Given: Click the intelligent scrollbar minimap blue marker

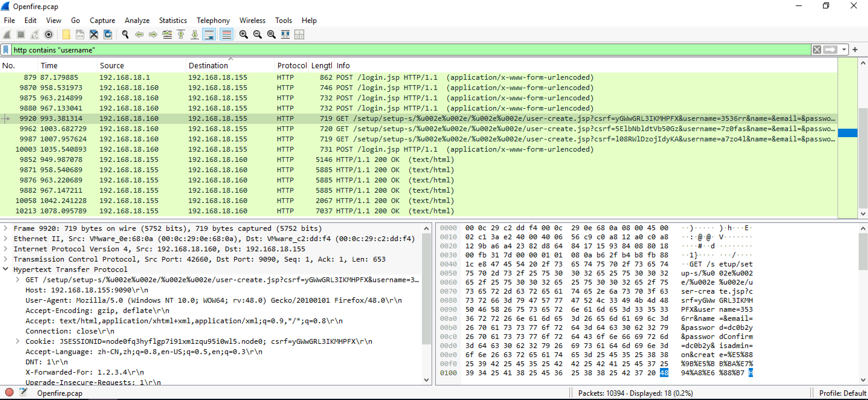Looking at the screenshot, I should coord(848,133).
